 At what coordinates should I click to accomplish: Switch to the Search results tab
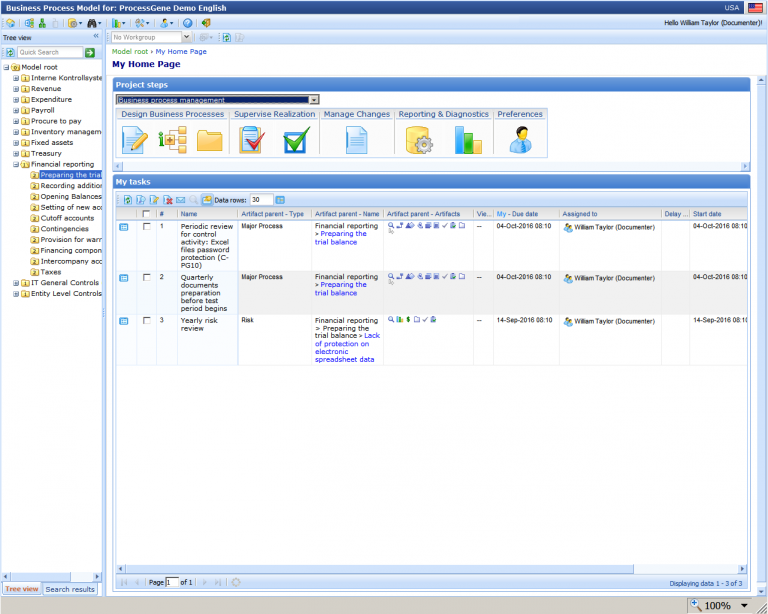70,589
